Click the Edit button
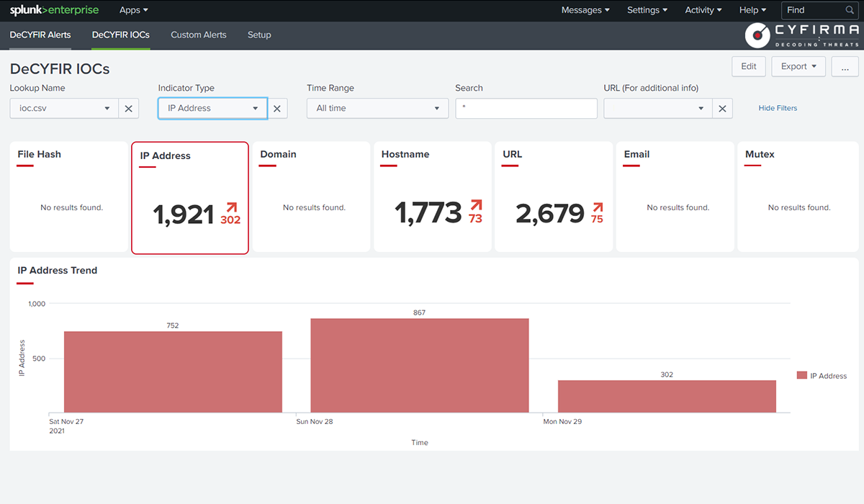The width and height of the screenshot is (864, 504). (749, 66)
